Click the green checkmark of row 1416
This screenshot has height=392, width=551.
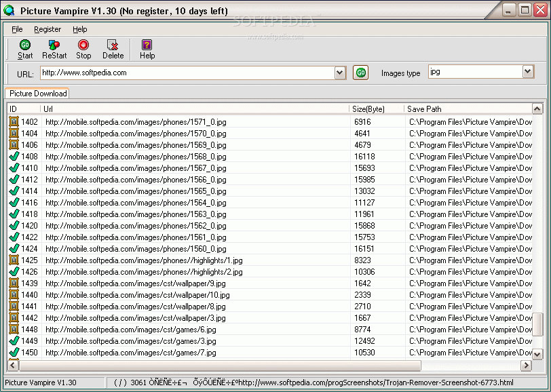click(x=14, y=203)
